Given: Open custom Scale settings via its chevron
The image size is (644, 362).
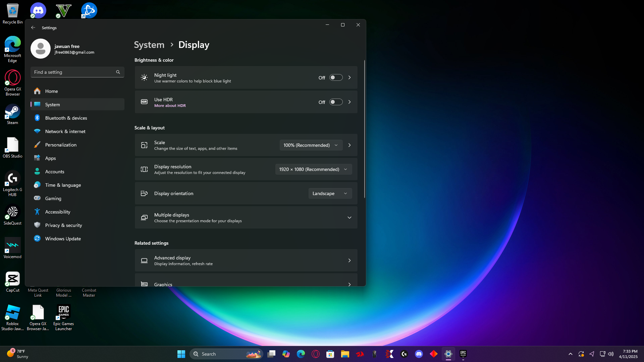Looking at the screenshot, I should (350, 145).
